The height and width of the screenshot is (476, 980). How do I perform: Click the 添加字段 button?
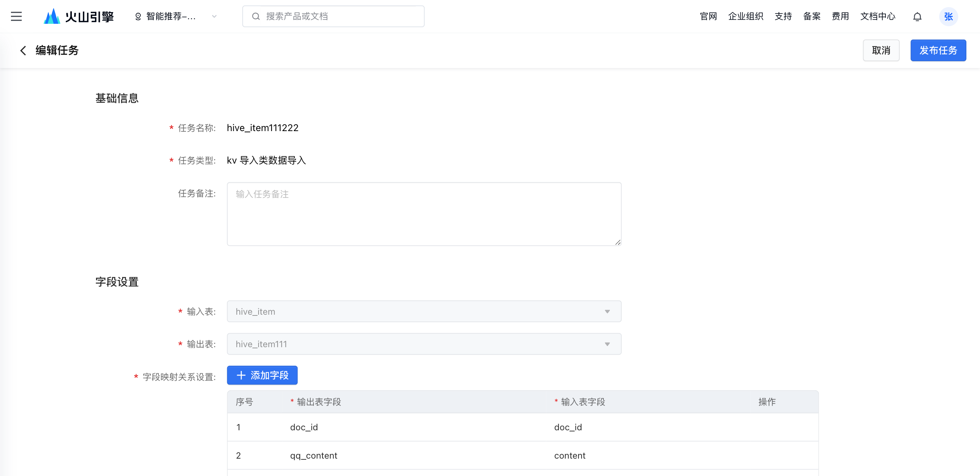pos(262,375)
